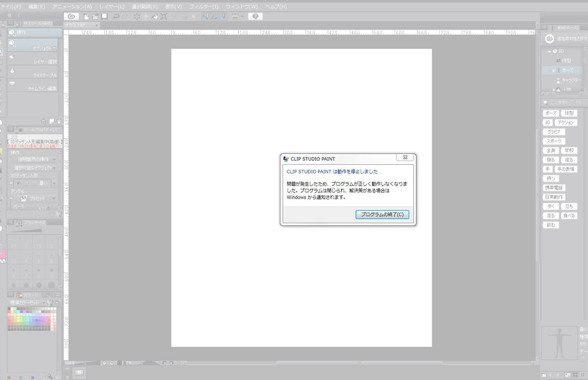Viewport: 588px width, 380px height.
Task: Open the CLIP STUDIO launcher icon in the toolbar
Action: pos(72,17)
